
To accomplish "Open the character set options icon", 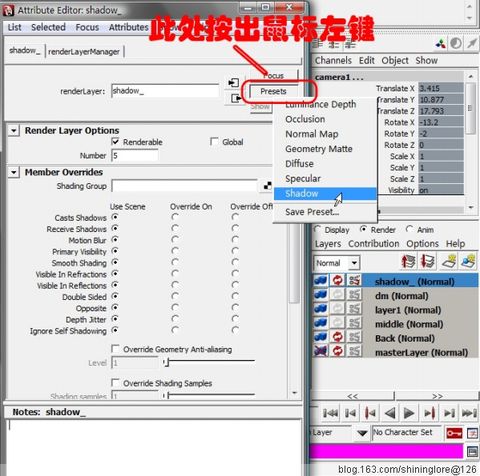I will pos(473,433).
